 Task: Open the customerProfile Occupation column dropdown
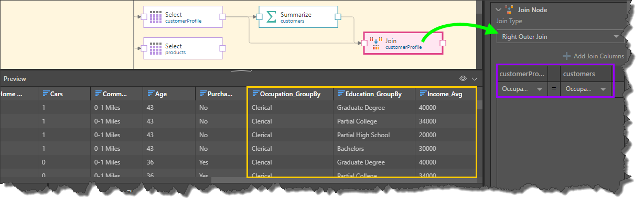522,89
